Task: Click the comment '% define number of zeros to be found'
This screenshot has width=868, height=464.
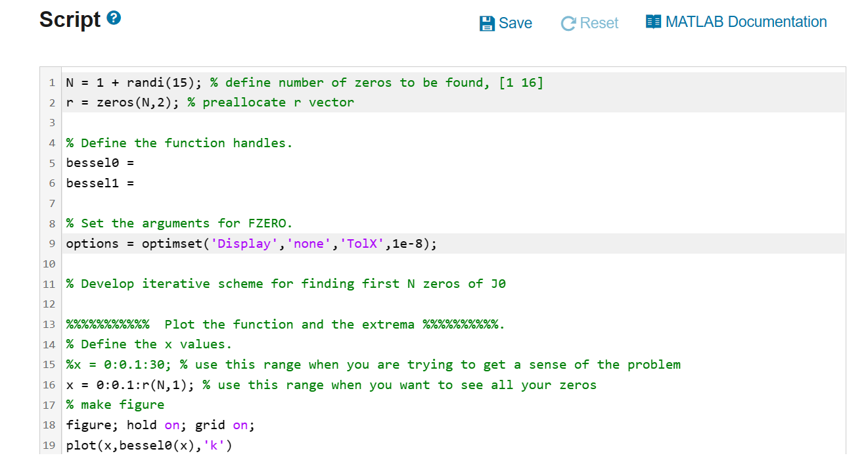Action: [349, 83]
